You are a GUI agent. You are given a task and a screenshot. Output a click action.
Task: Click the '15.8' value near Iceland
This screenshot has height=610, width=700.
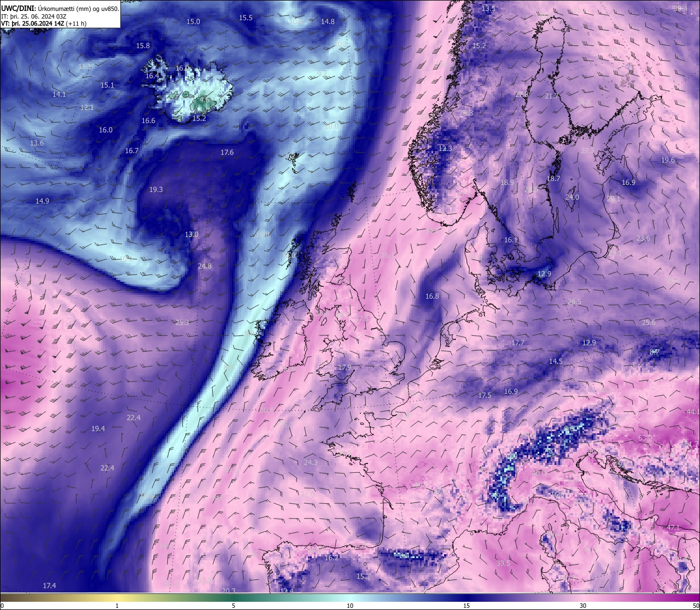click(x=143, y=45)
